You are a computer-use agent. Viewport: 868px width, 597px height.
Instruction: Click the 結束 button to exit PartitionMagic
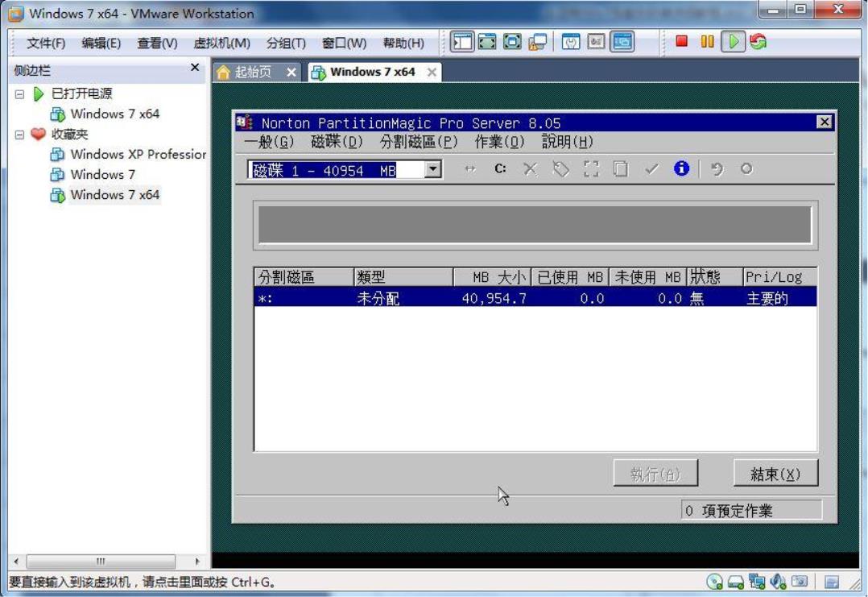[775, 474]
